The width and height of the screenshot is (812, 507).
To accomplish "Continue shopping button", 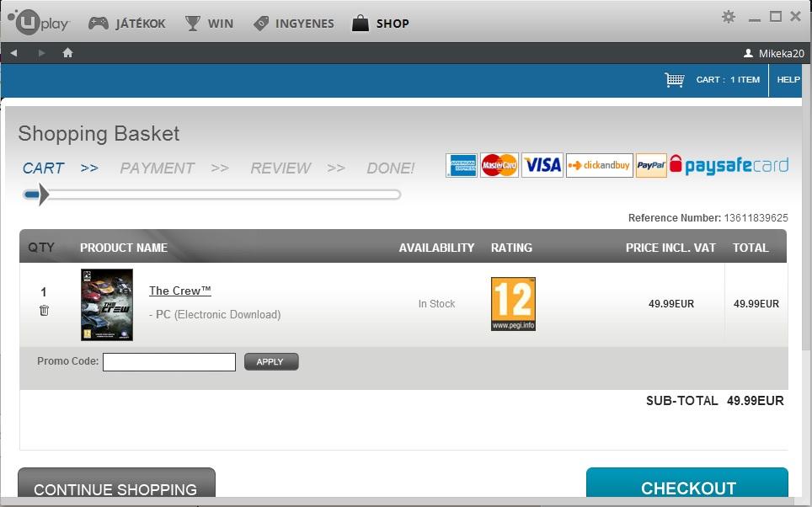I will click(x=116, y=483).
